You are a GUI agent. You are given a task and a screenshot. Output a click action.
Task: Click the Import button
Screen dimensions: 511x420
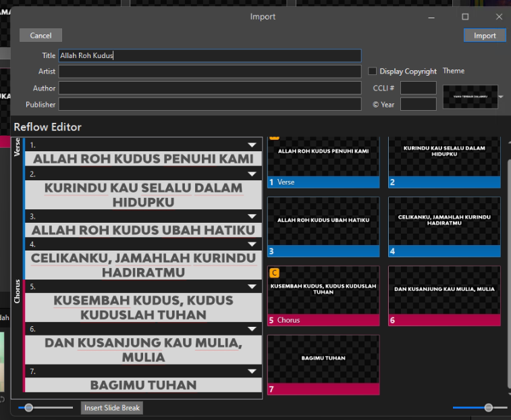[x=485, y=36]
